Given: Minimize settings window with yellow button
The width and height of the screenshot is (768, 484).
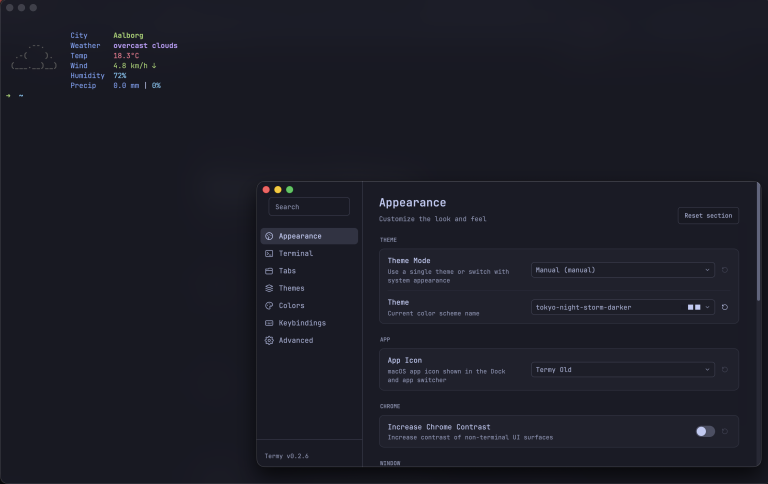Looking at the screenshot, I should pyautogui.click(x=278, y=190).
